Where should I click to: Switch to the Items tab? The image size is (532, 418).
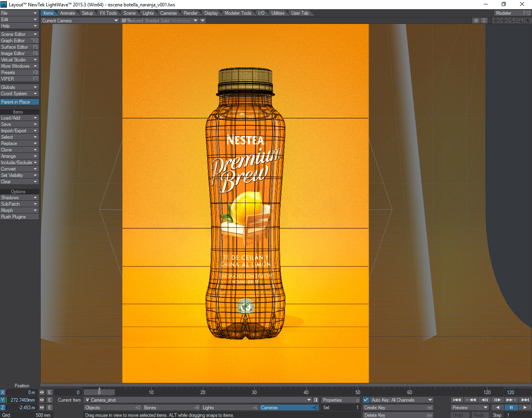click(x=48, y=13)
